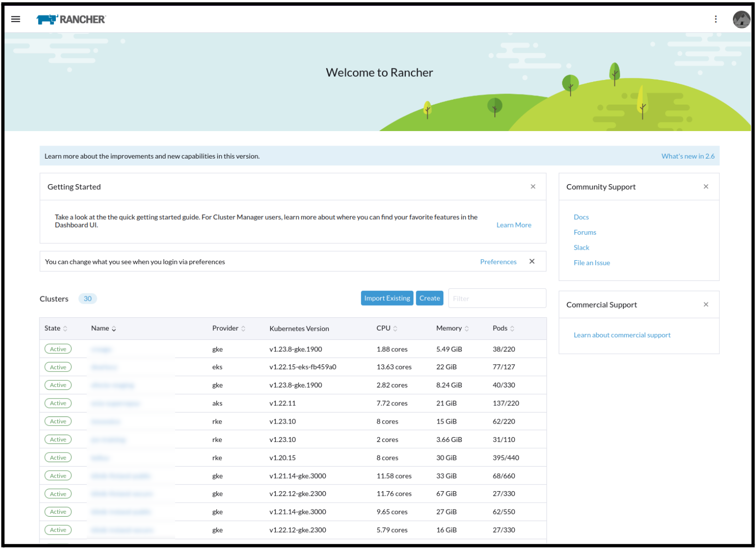756x548 pixels.
Task: Open the vertical three-dot options menu
Action: point(716,19)
